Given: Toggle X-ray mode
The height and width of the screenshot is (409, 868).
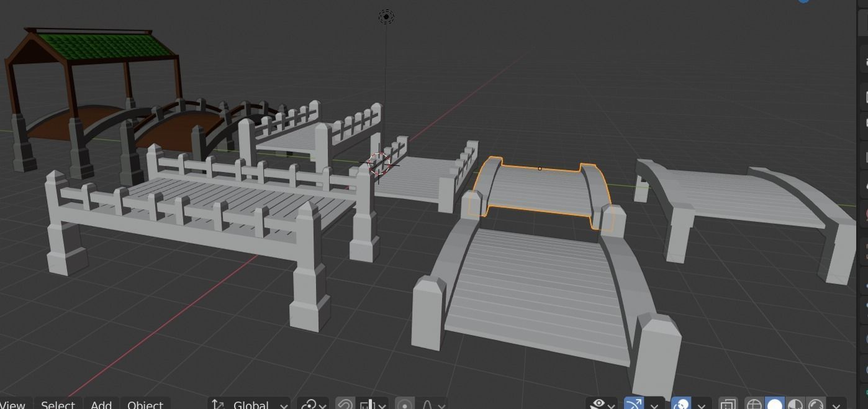Looking at the screenshot, I should tap(728, 404).
